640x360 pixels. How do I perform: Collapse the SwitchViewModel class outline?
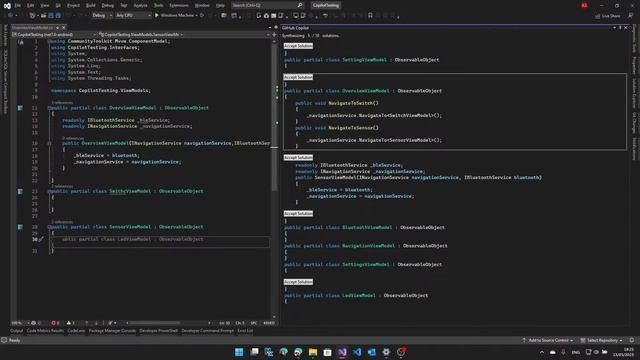(49, 191)
